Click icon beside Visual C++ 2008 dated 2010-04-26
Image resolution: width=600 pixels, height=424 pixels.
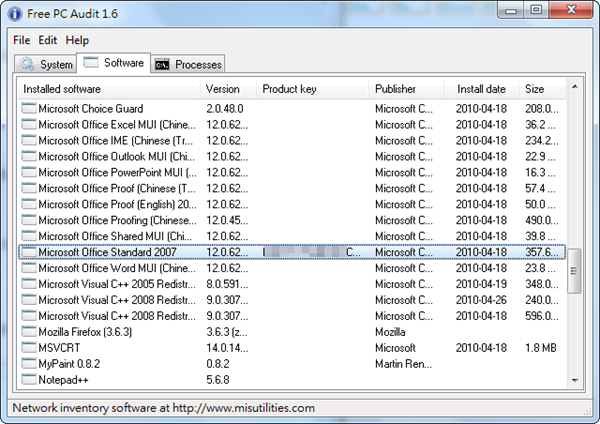click(29, 300)
